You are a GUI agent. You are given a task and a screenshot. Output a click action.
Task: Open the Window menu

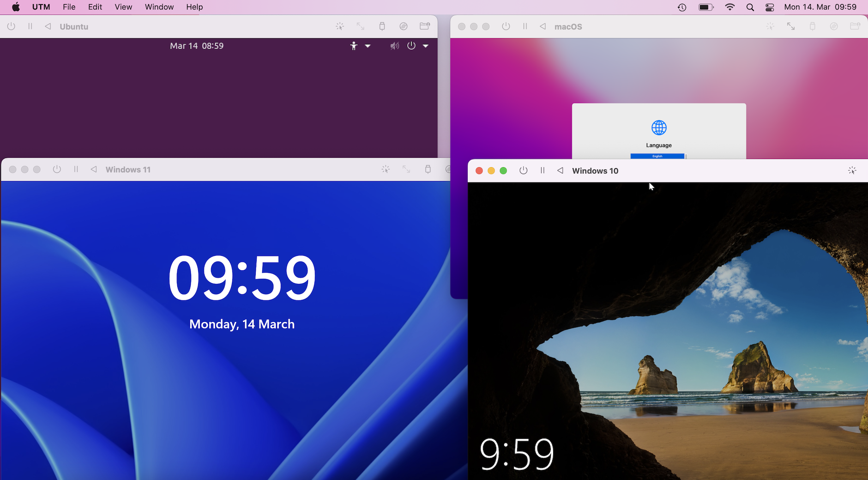pyautogui.click(x=159, y=7)
